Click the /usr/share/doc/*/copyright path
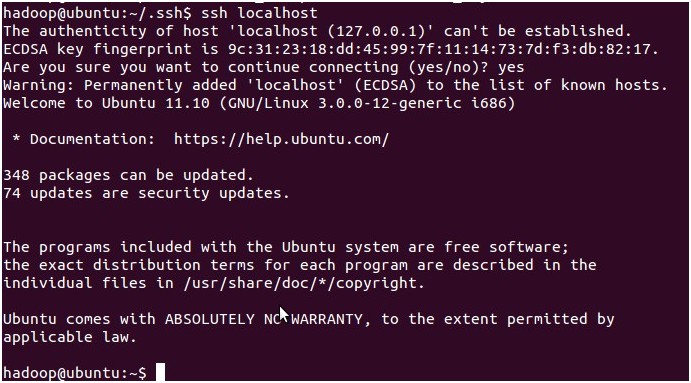This screenshot has height=383, width=691. point(304,283)
